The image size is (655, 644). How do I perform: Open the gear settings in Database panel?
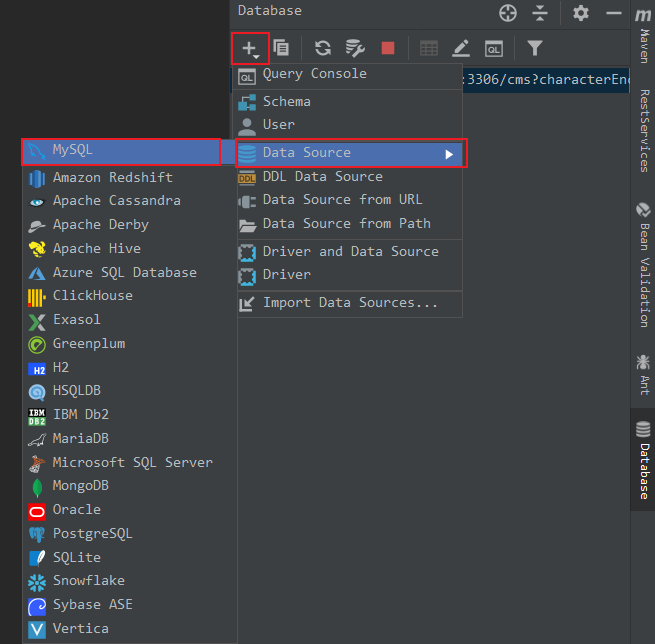[x=581, y=13]
